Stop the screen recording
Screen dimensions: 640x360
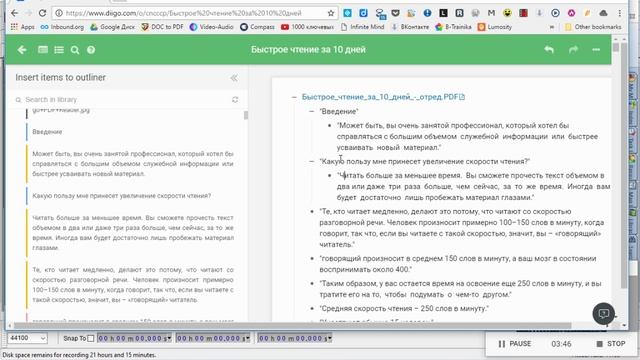pos(611,344)
